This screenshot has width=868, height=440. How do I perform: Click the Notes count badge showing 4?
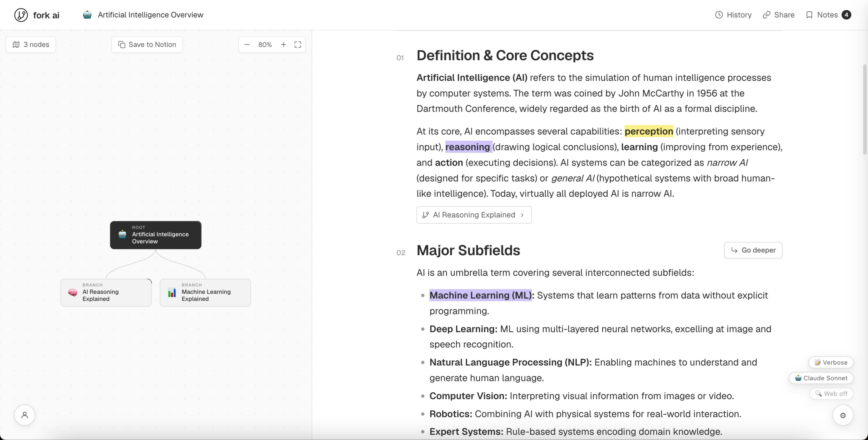point(846,15)
